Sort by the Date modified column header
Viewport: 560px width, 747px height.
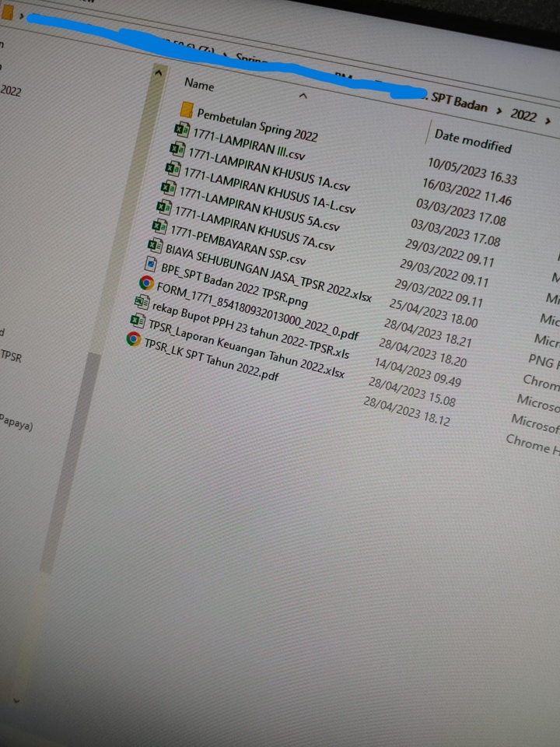pyautogui.click(x=473, y=141)
